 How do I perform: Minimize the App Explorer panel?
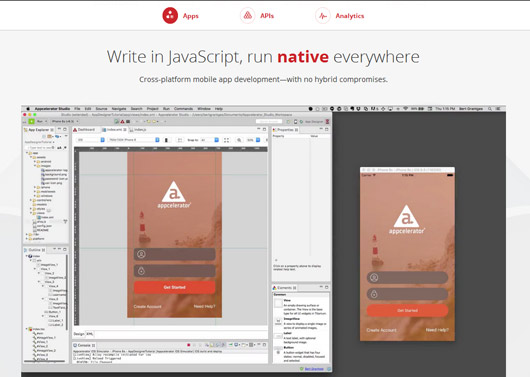[59, 129]
